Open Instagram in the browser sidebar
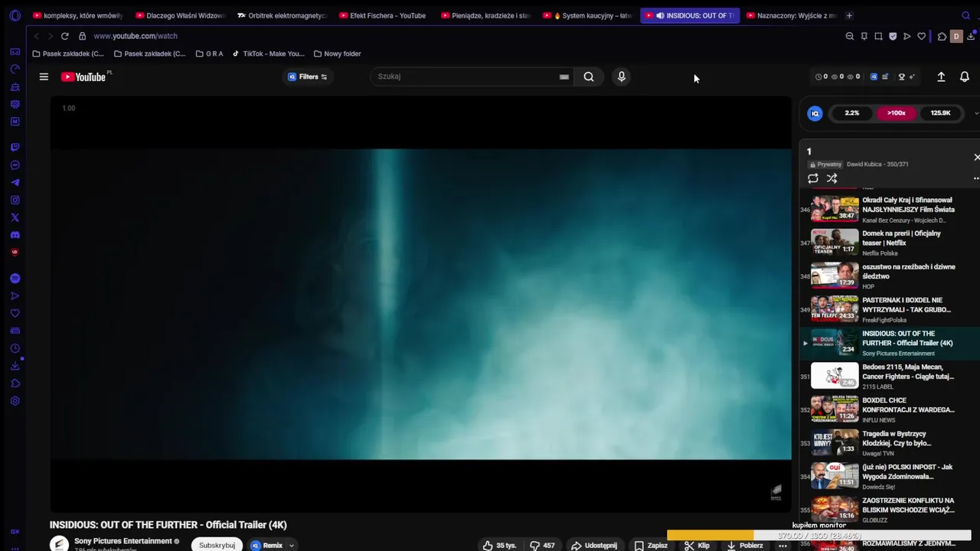The width and height of the screenshot is (980, 551). [15, 200]
